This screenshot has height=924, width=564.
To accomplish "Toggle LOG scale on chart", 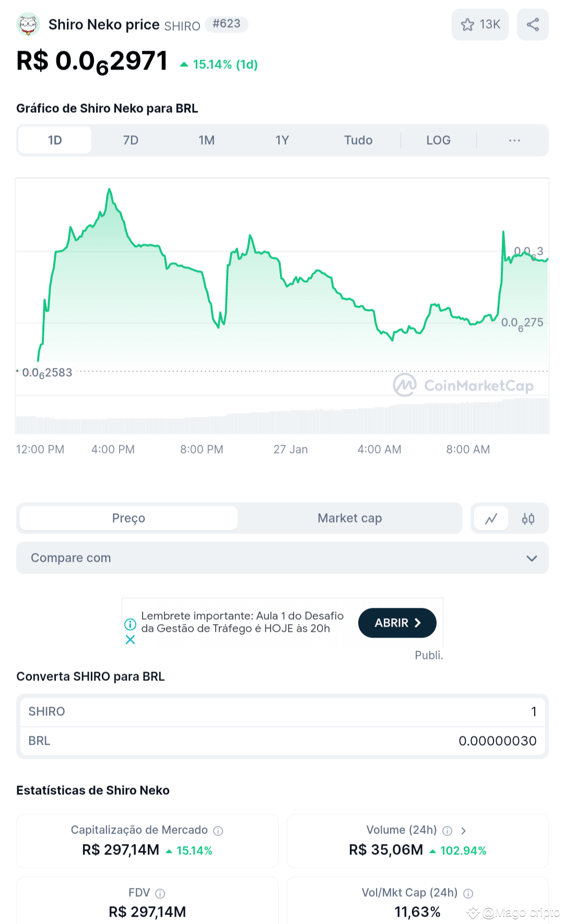I will point(438,140).
